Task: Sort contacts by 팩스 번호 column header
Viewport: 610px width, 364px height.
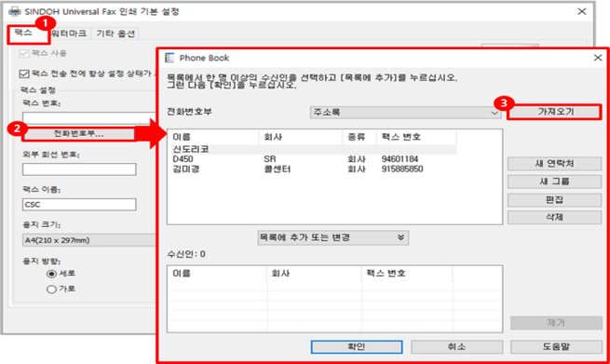Action: coord(416,137)
